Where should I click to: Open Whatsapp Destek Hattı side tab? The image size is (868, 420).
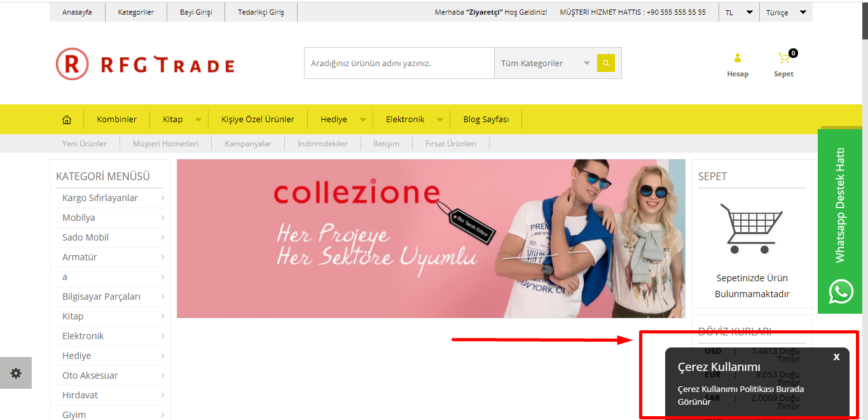[x=839, y=221]
